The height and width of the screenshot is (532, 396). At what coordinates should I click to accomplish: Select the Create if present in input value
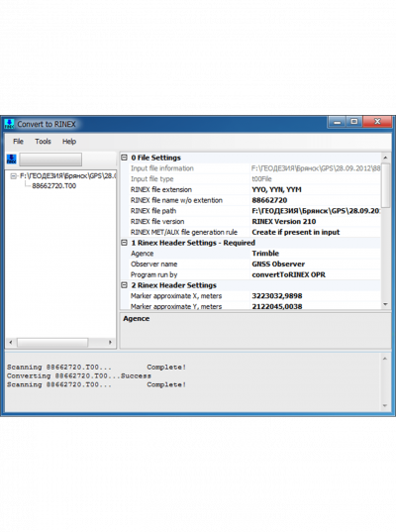(x=315, y=232)
